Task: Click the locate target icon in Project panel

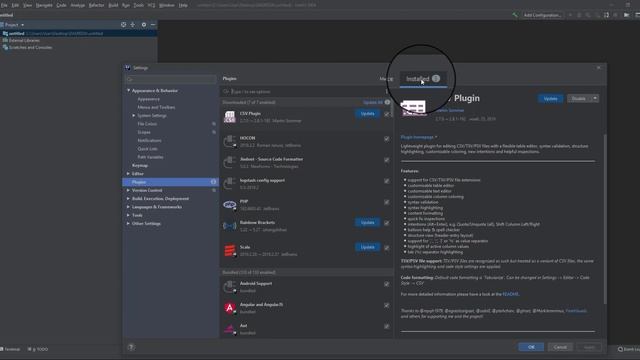Action: [x=123, y=25]
